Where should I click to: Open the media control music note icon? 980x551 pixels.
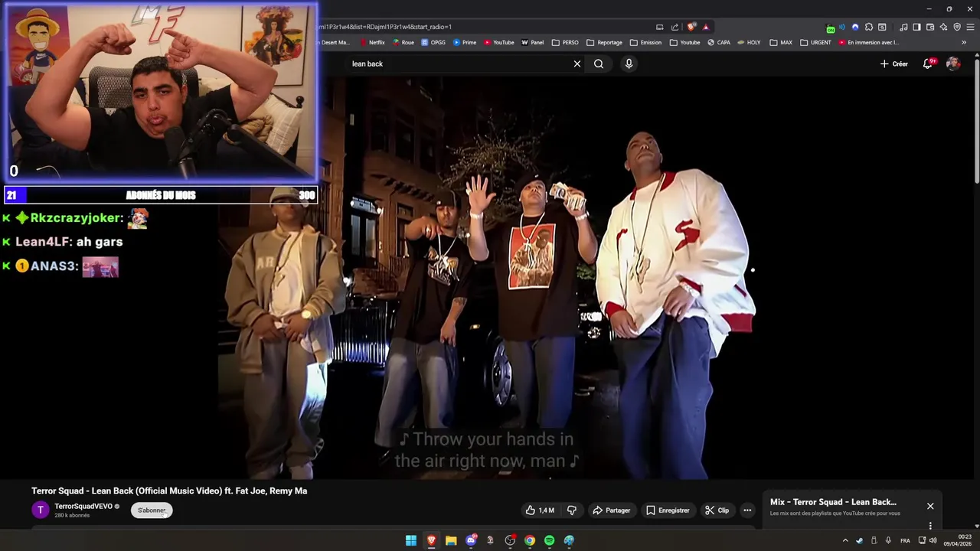[903, 27]
